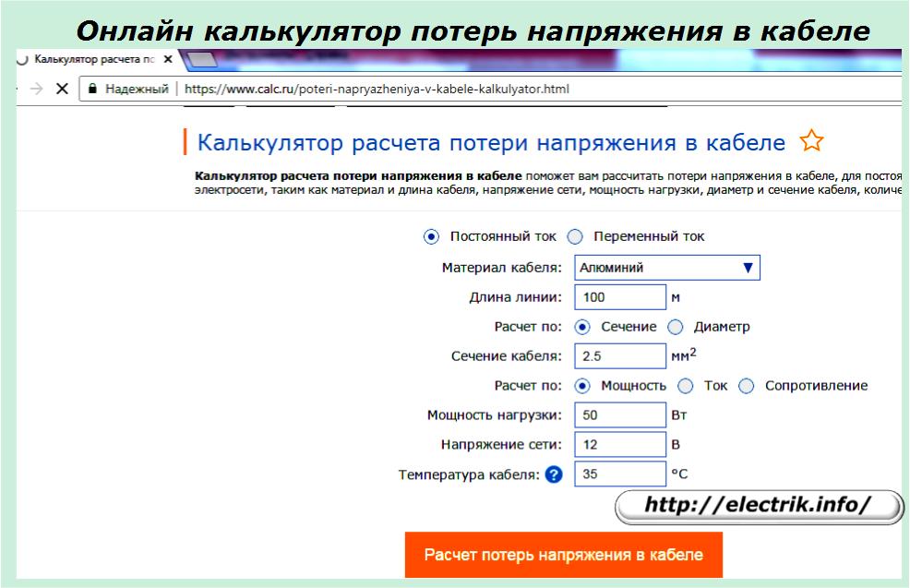
Task: Click the Мощность нагрузки field
Action: click(x=619, y=415)
